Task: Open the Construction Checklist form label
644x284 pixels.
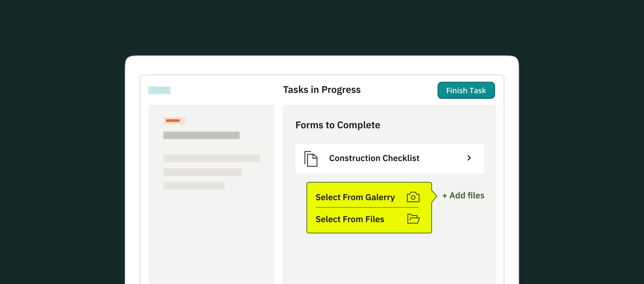Action: [374, 158]
